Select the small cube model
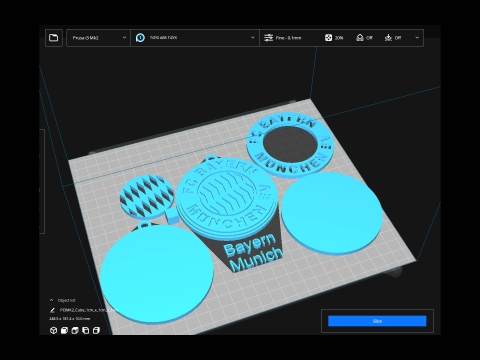480x360 pixels. 173,216
